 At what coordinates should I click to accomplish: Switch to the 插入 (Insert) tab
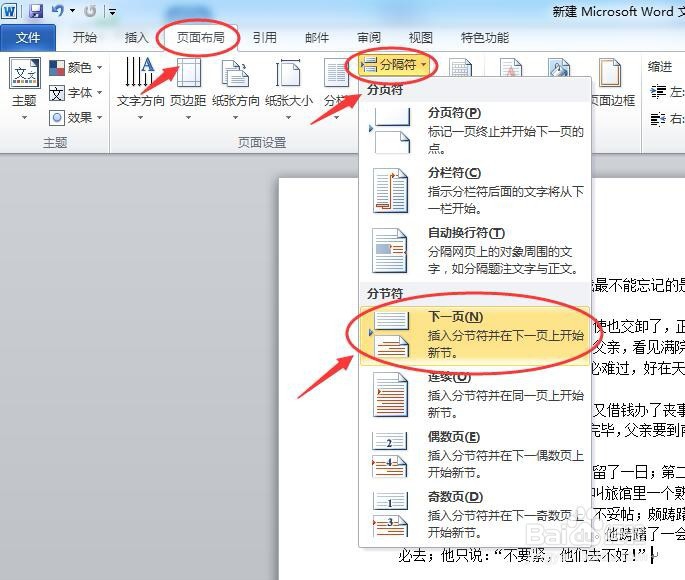tap(136, 38)
